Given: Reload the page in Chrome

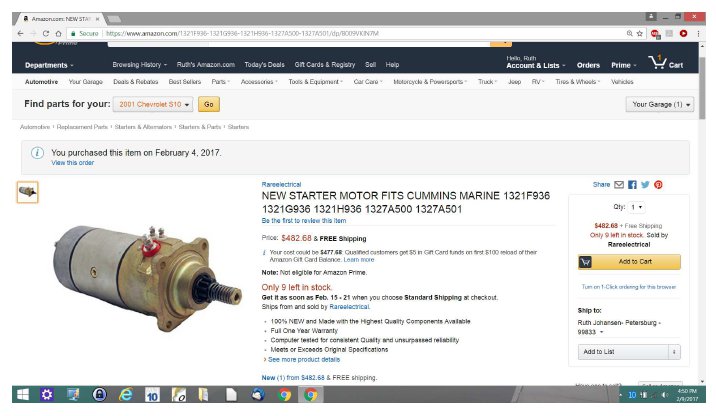Looking at the screenshot, I should click(x=46, y=33).
